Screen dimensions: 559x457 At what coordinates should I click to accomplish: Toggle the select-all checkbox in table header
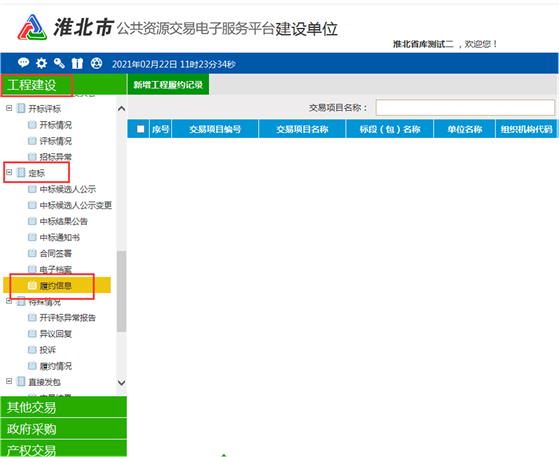[140, 129]
